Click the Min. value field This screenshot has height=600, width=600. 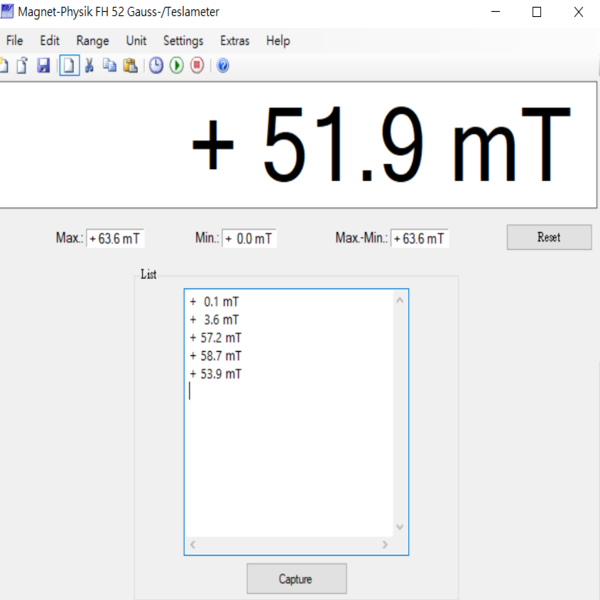(249, 239)
